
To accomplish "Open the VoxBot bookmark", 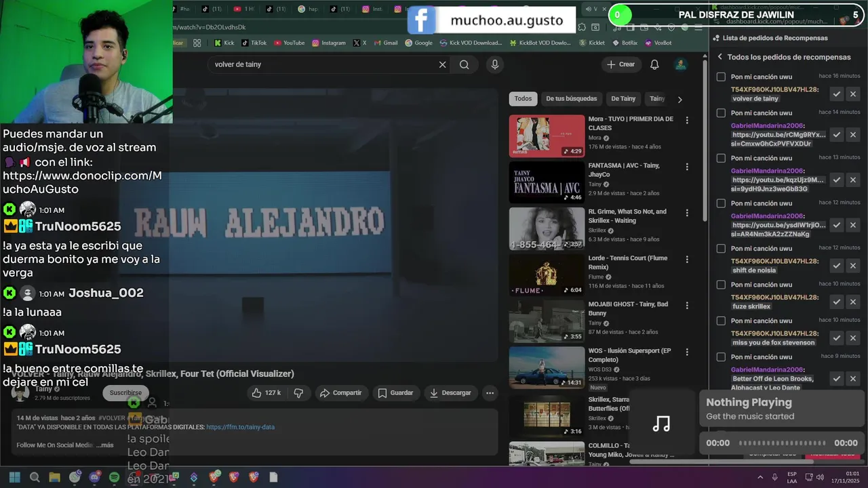I will click(x=658, y=43).
